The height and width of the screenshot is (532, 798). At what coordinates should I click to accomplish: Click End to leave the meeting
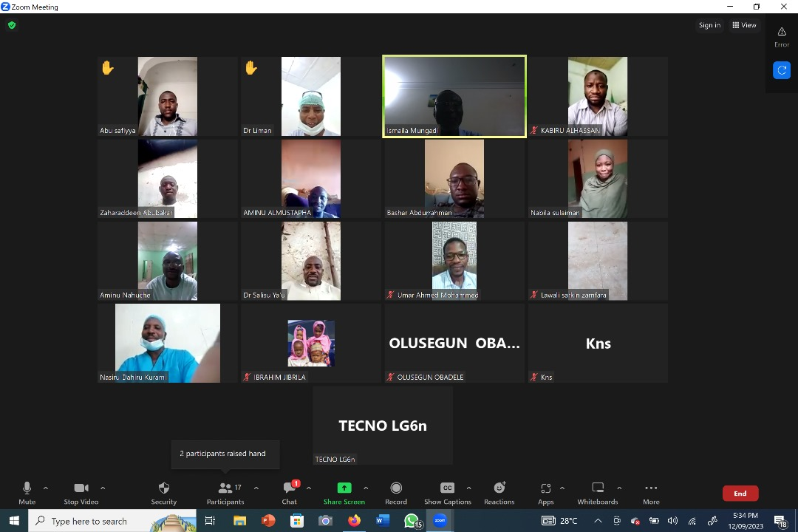pos(740,493)
